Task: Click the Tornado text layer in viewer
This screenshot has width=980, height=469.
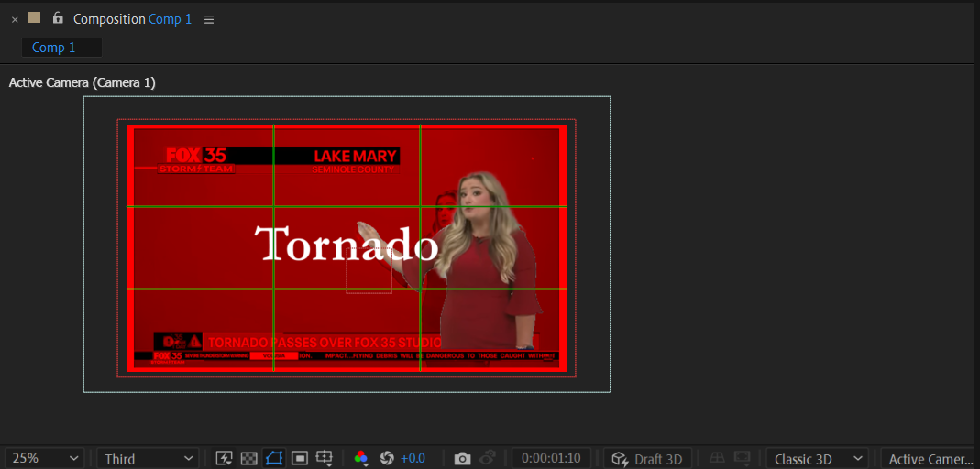Action: click(x=347, y=244)
